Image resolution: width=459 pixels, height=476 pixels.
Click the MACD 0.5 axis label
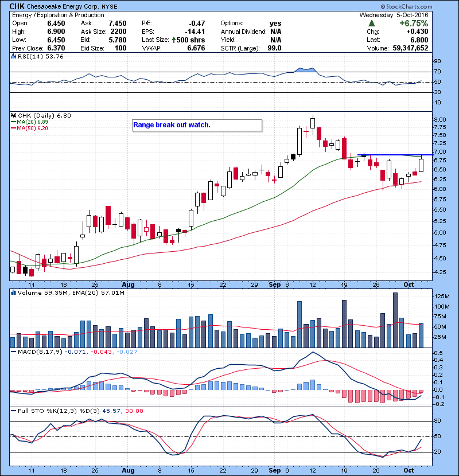pos(438,353)
